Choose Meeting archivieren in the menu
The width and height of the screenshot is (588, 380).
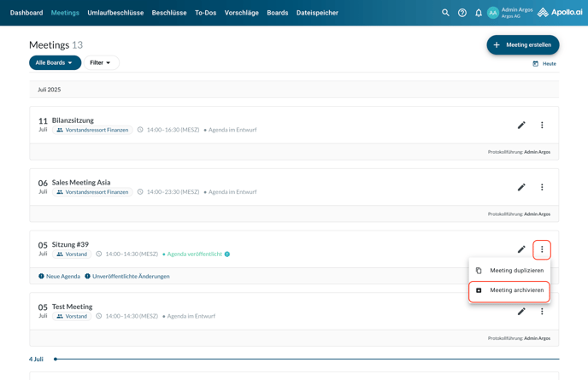point(509,290)
